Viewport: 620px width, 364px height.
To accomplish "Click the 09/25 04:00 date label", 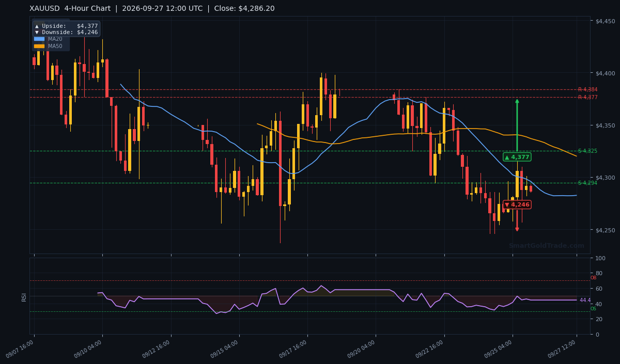I will click(499, 350).
